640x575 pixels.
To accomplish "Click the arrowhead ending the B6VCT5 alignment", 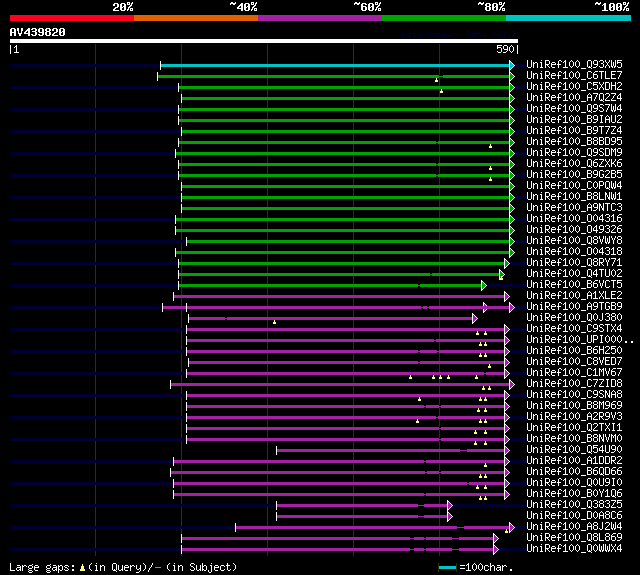I will (x=484, y=285).
